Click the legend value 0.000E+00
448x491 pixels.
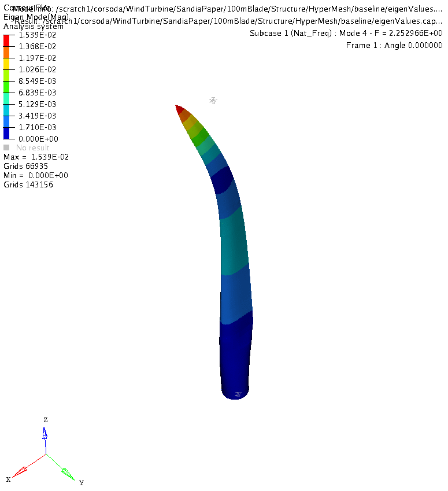click(38, 139)
